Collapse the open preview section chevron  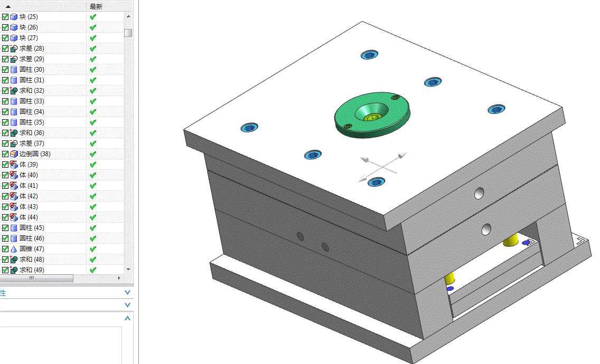tap(128, 318)
